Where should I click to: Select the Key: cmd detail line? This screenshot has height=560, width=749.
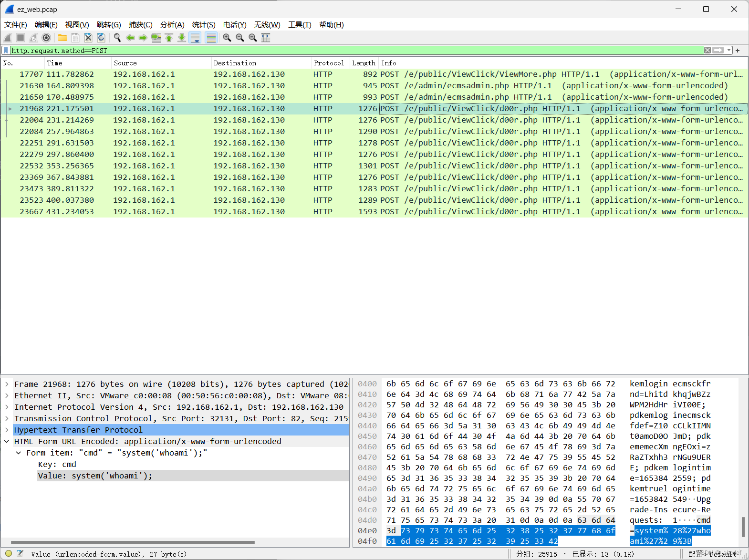(57, 464)
